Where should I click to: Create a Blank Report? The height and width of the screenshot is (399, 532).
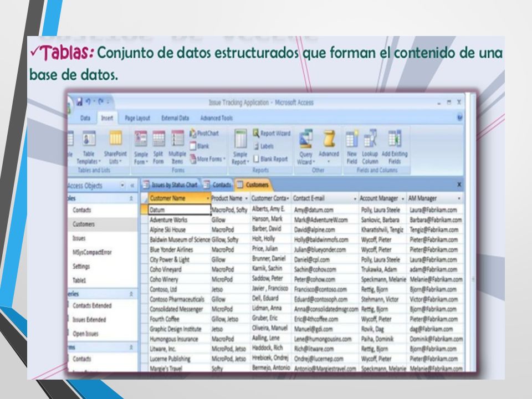point(271,159)
